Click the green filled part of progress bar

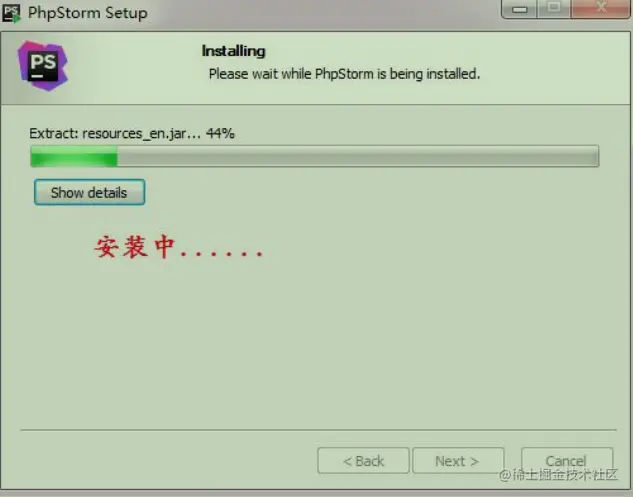pos(74,156)
